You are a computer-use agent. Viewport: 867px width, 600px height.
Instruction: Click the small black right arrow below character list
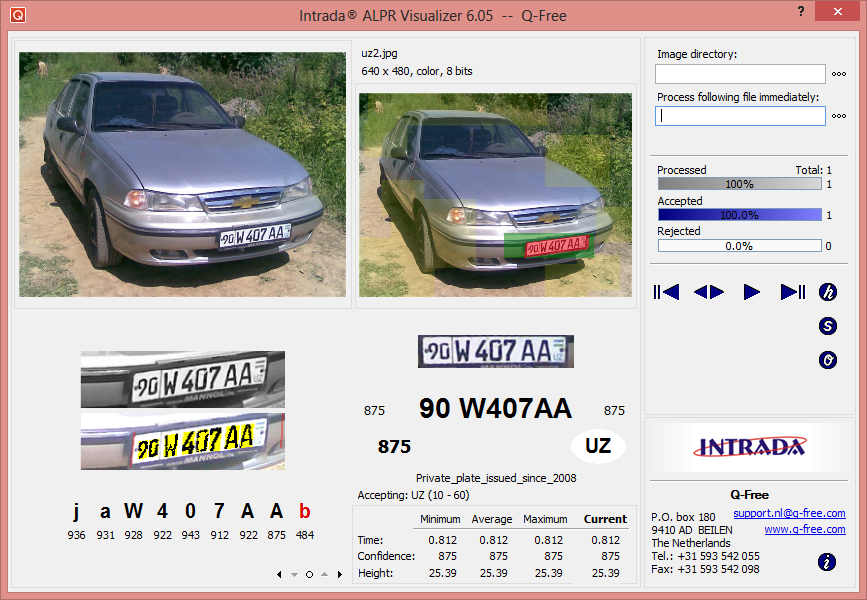point(340,575)
